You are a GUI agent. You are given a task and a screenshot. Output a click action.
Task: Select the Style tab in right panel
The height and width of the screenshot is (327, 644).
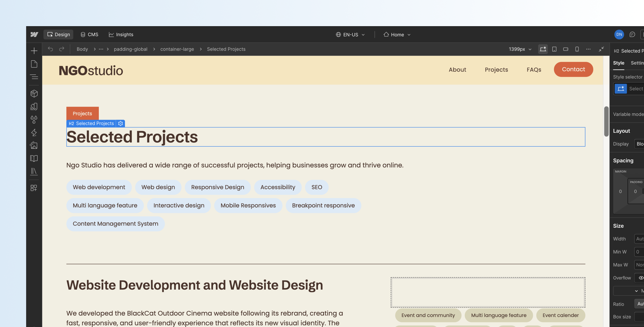[x=618, y=63]
